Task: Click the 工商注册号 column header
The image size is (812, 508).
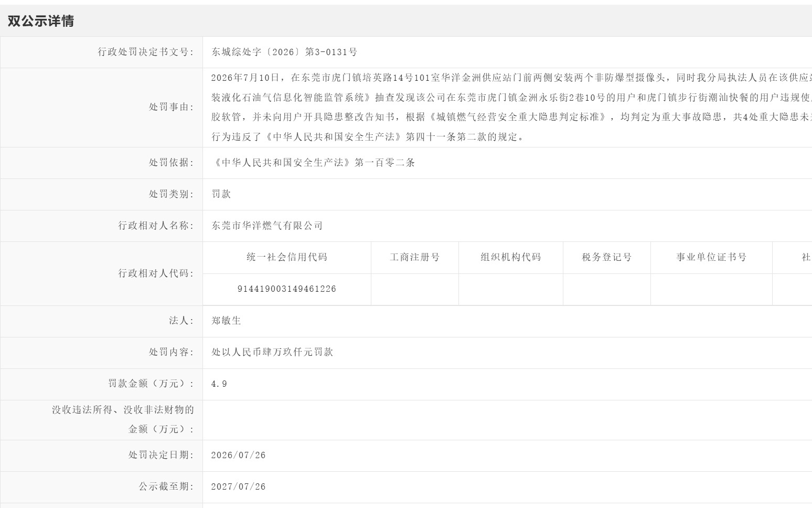Action: 415,257
